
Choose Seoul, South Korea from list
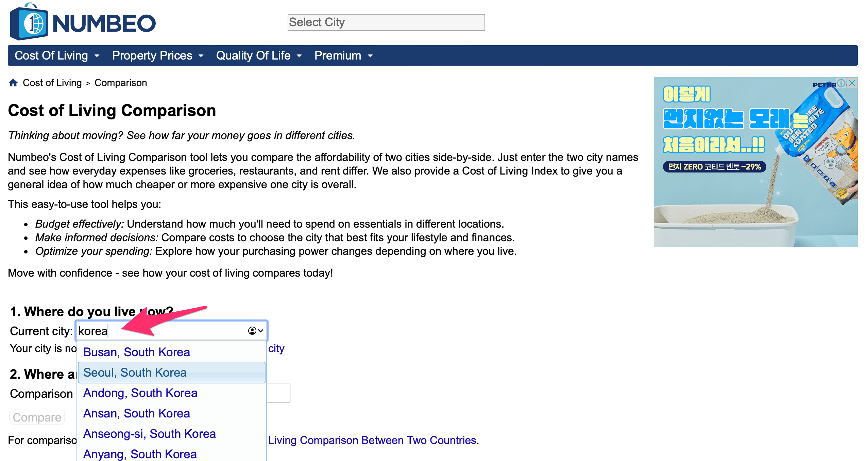click(x=135, y=373)
